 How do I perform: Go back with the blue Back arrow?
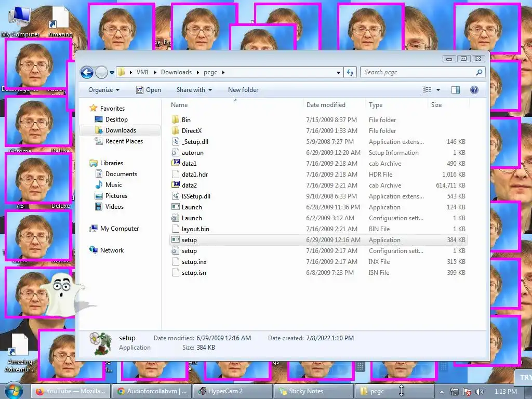pyautogui.click(x=87, y=72)
